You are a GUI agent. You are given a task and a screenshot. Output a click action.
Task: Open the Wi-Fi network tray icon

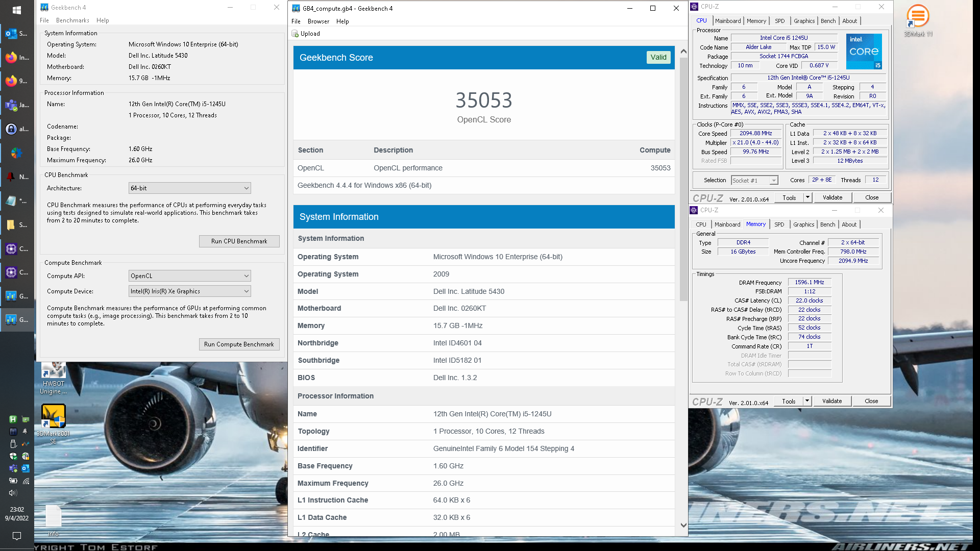coord(26,481)
